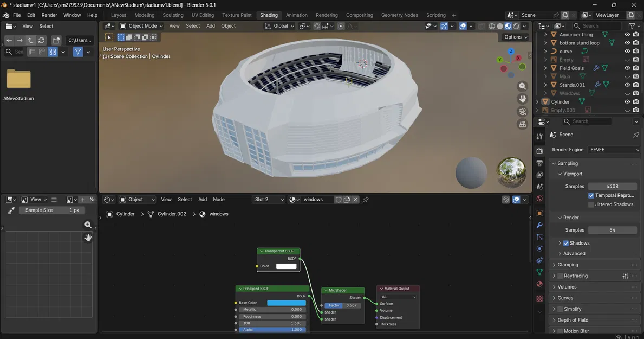Viewport: 644px width, 339px height.
Task: Enable the Jittered Shadows checkbox
Action: coord(591,204)
